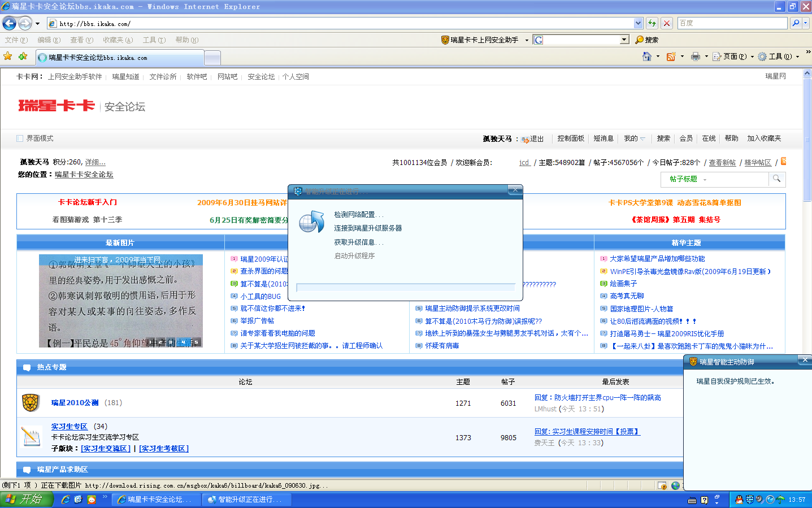Click the 退出 logout icon

[x=526, y=139]
